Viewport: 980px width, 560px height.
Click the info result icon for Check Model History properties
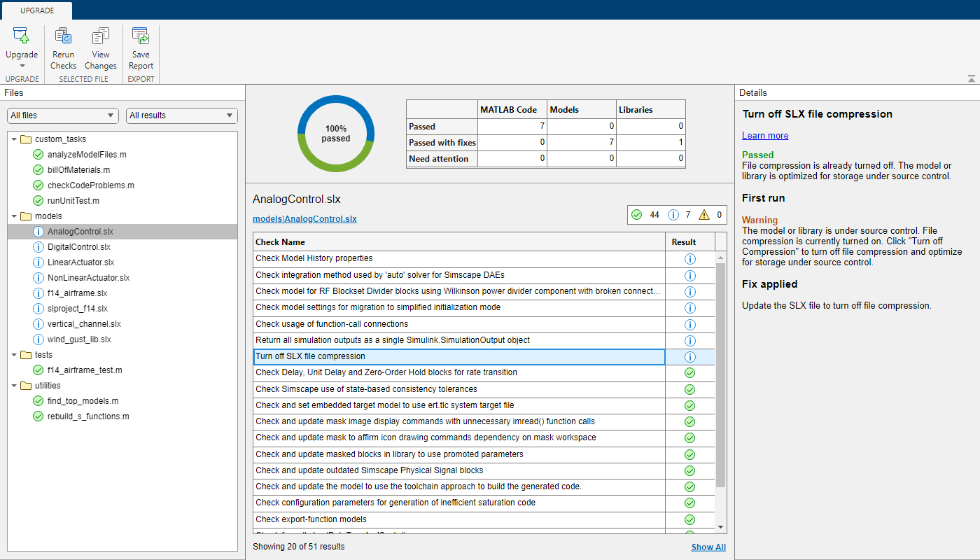click(x=689, y=258)
